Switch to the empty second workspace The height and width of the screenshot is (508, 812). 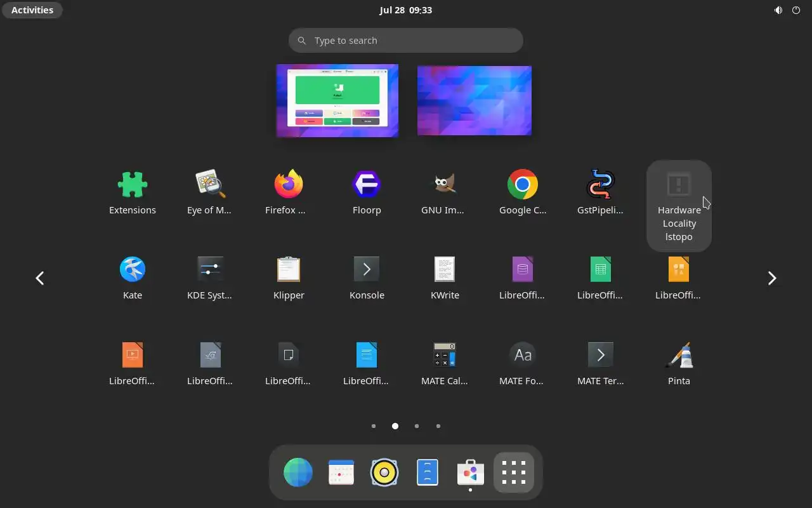click(x=475, y=100)
